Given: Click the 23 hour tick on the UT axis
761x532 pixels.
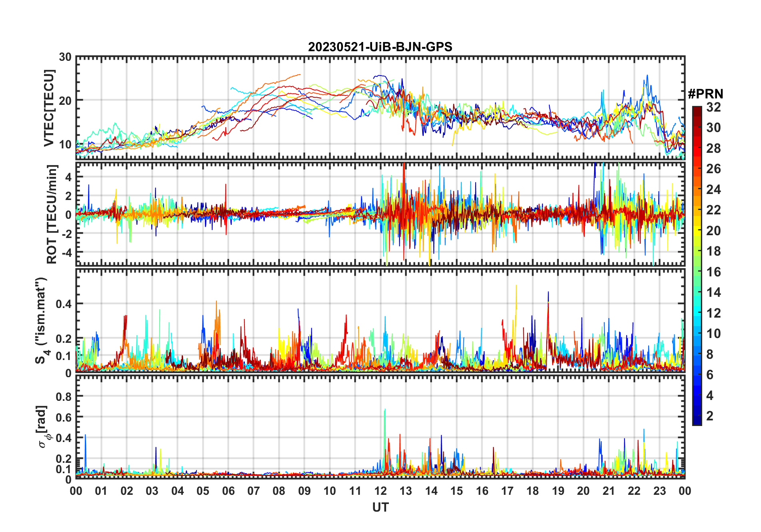Looking at the screenshot, I should pyautogui.click(x=659, y=491).
